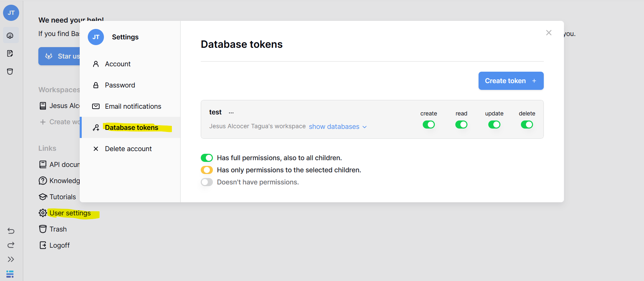The image size is (644, 281).
Task: Click the Baserow logo icon at bottom-left
Action: click(x=10, y=274)
